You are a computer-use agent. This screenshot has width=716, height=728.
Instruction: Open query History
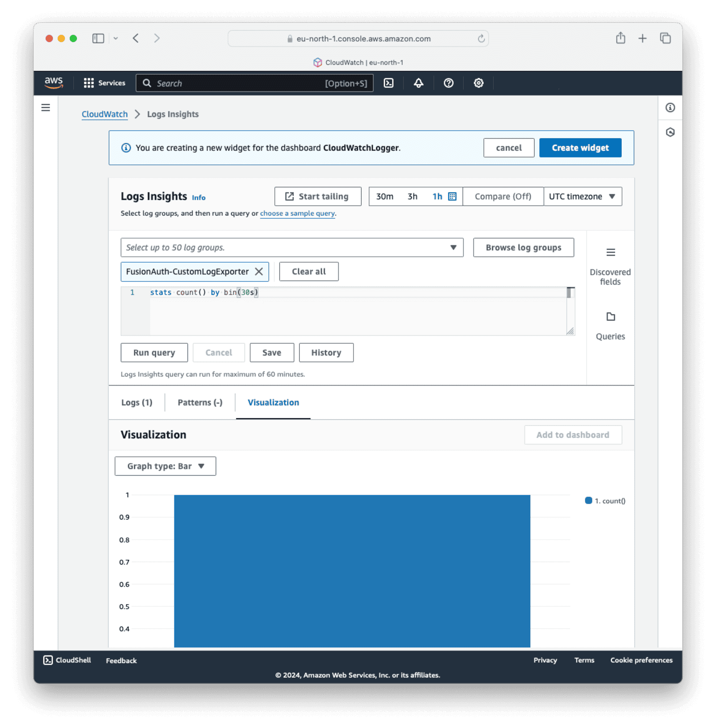326,353
